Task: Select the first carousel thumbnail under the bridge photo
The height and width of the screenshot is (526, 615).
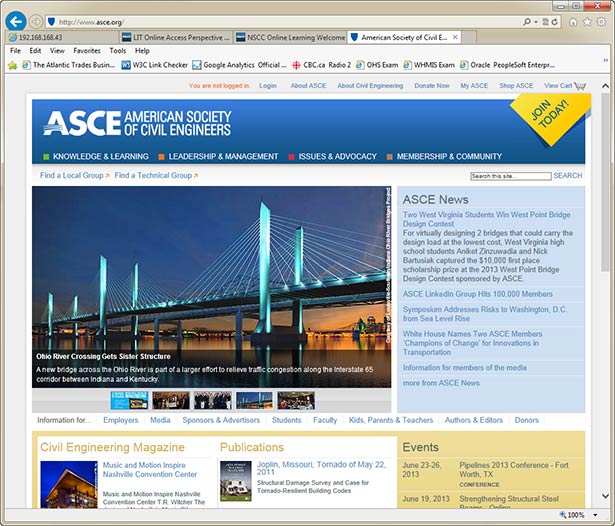Action: 129,400
